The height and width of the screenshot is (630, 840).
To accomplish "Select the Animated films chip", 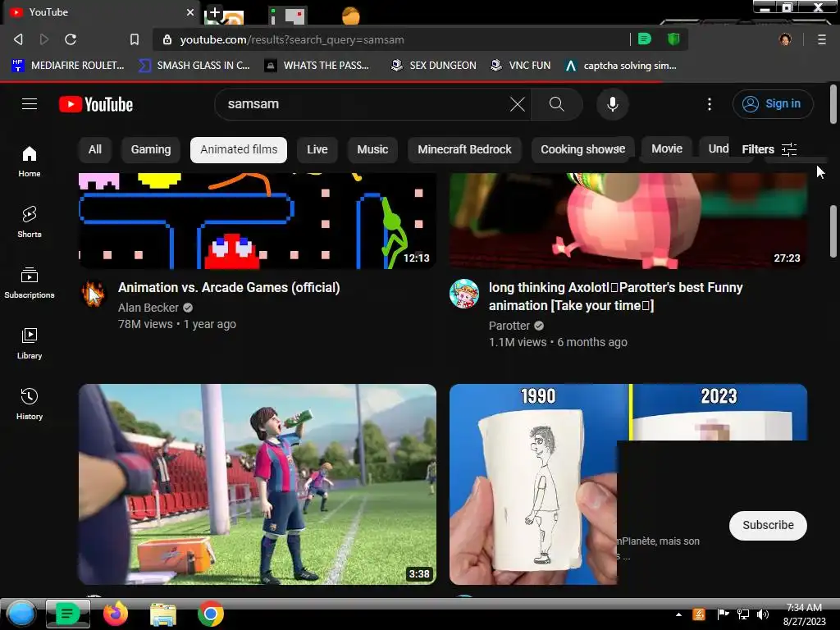I will (239, 149).
